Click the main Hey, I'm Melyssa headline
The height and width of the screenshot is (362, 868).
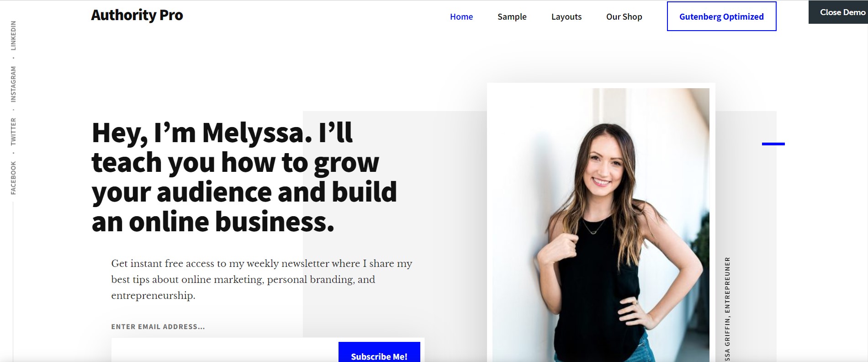[x=244, y=177]
